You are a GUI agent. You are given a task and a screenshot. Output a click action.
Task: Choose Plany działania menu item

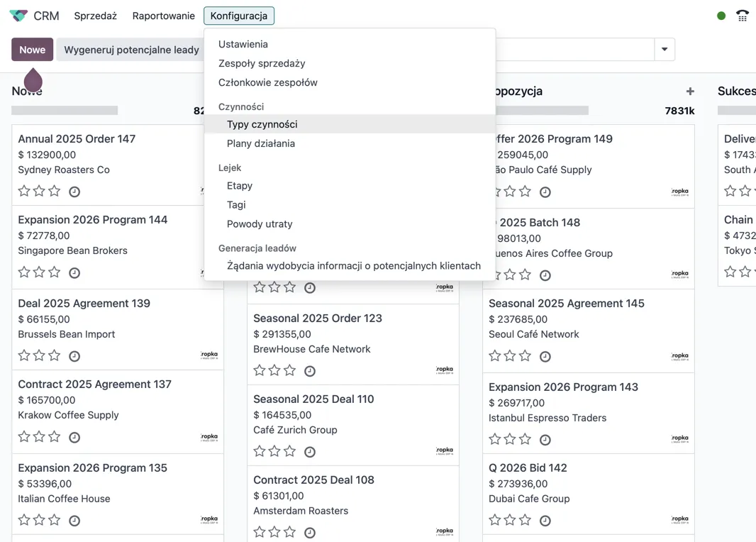[x=261, y=143]
